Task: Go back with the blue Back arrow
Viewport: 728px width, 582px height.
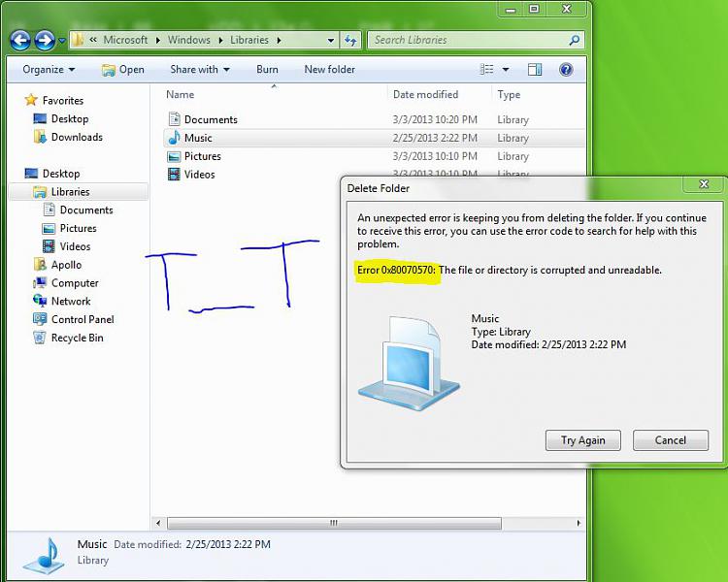Action: (21, 41)
